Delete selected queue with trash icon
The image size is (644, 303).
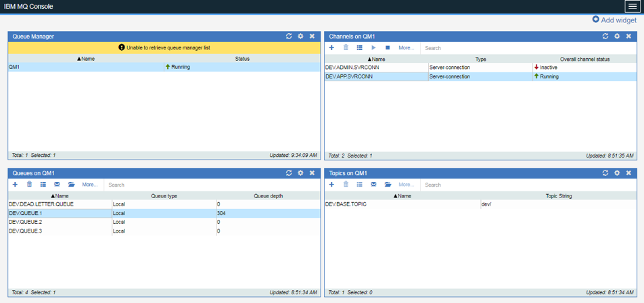29,185
